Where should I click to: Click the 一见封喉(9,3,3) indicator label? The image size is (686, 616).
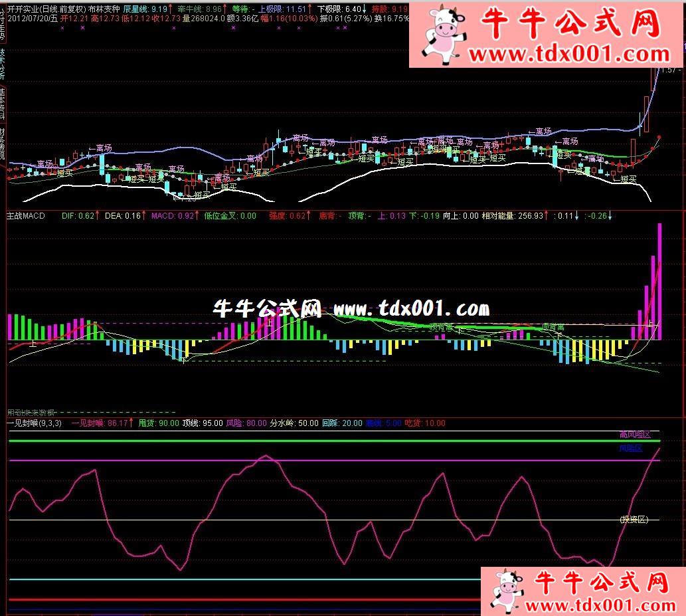pyautogui.click(x=34, y=423)
